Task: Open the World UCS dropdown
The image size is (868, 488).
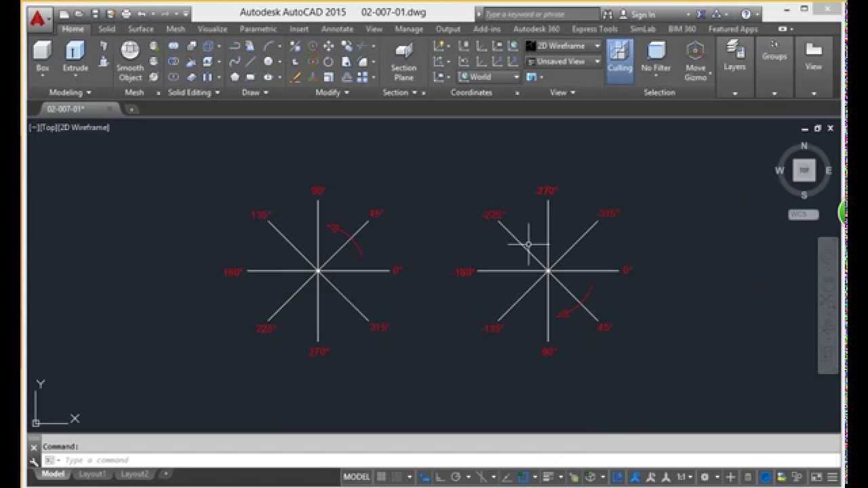Action: pos(489,77)
